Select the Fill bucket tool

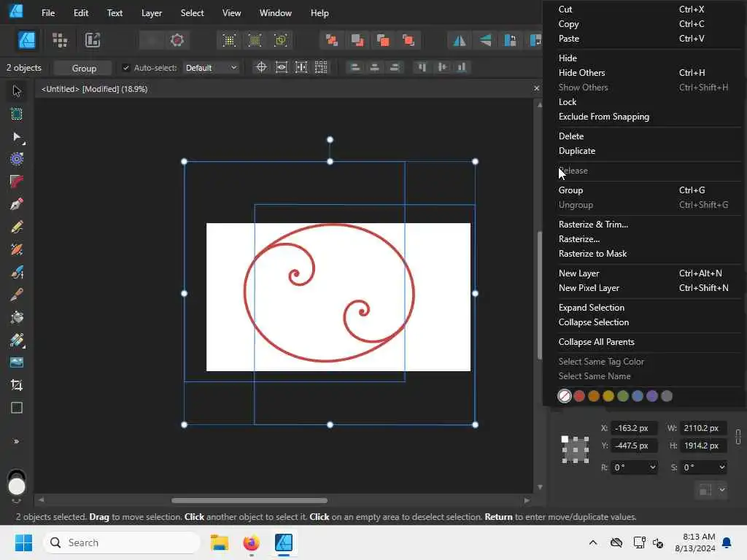point(17,317)
